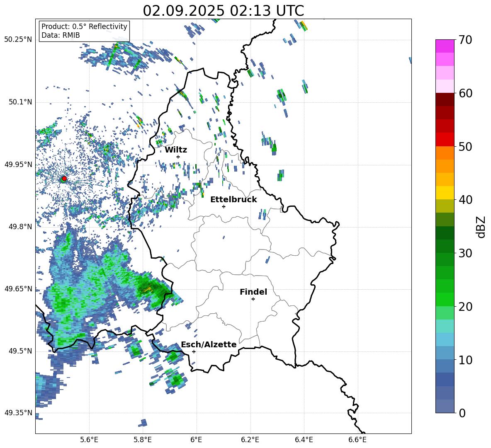Image resolution: width=491 pixels, height=448 pixels.
Task: Click the 49.65°N latitude label
Action: click(18, 289)
